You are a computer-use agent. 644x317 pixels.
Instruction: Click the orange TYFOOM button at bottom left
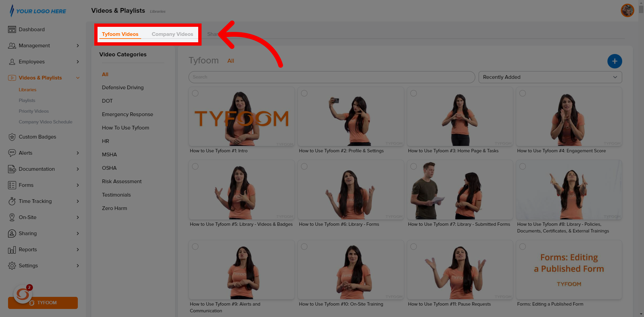[x=43, y=303]
